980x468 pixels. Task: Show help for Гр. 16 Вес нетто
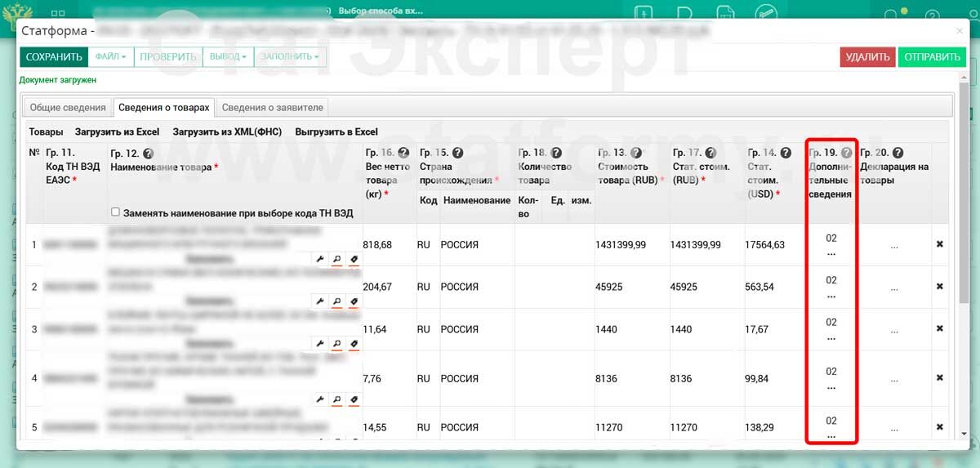(403, 153)
